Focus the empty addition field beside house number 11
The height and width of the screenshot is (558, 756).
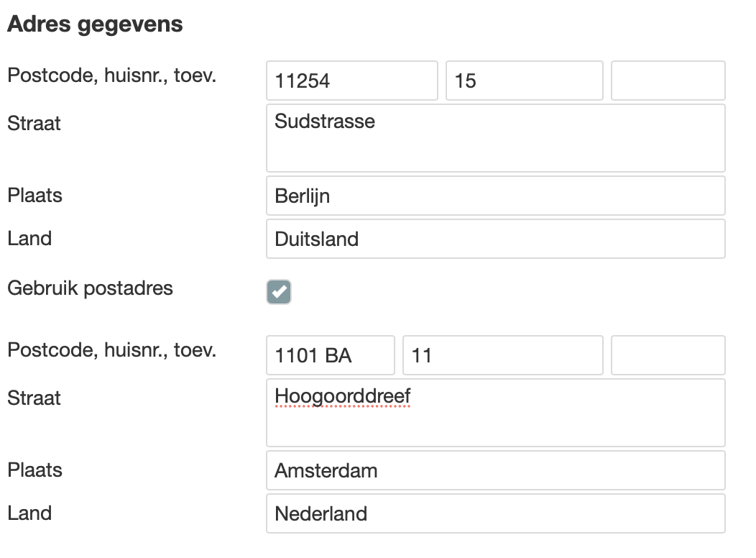click(x=668, y=355)
